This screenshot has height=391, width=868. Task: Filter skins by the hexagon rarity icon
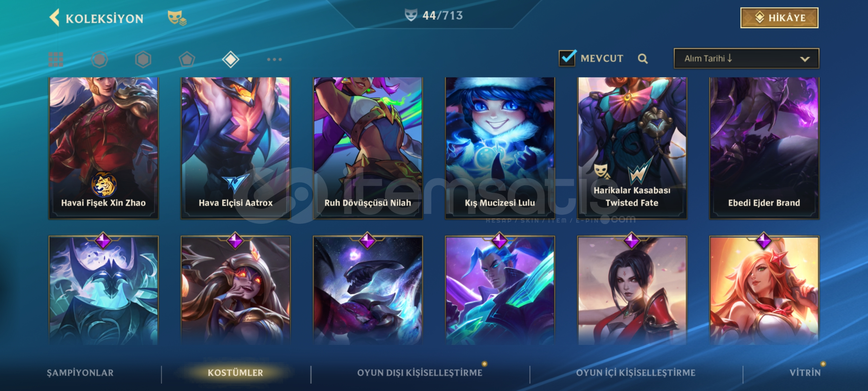[143, 59]
